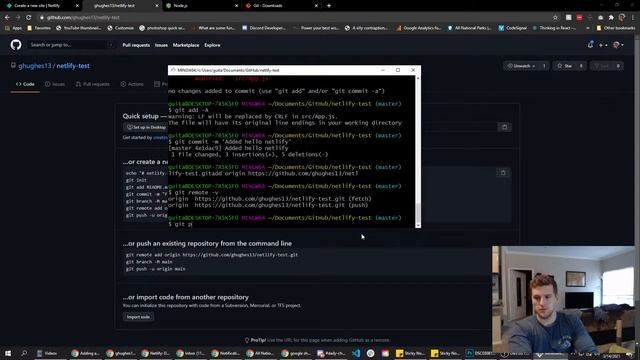Click the webcam video overlay
Image resolution: width=640 pixels, height=360 pixels.
pyautogui.click(x=563, y=299)
